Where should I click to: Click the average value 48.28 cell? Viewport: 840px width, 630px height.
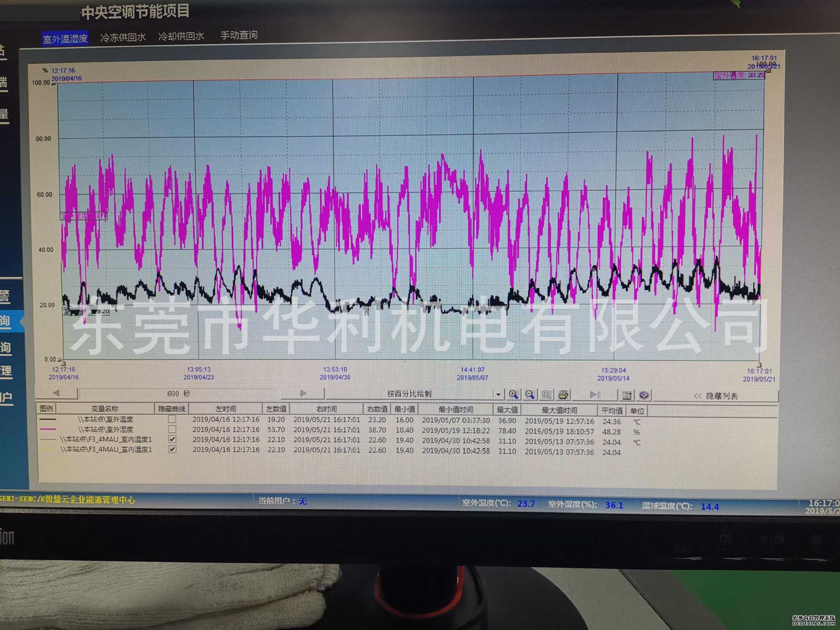[612, 432]
